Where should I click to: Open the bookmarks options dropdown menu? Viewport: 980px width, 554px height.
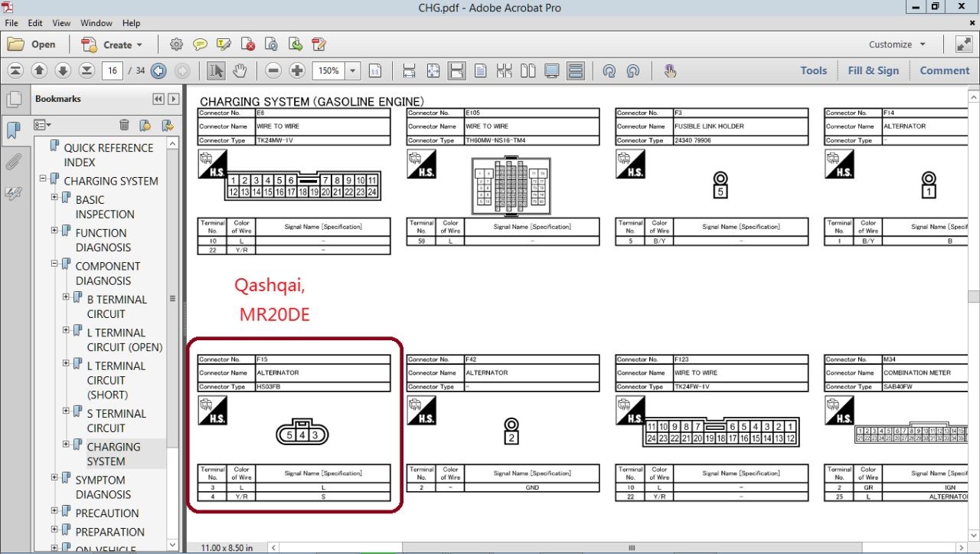click(42, 125)
